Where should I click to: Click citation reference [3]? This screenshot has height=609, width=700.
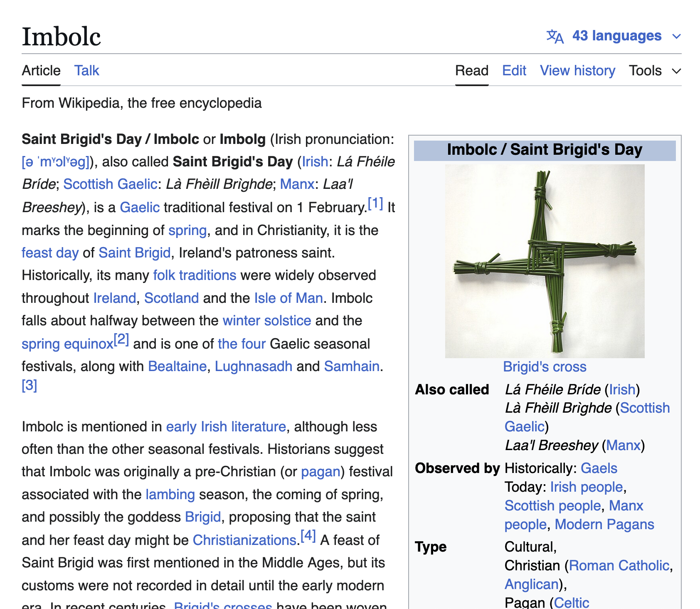pos(30,385)
